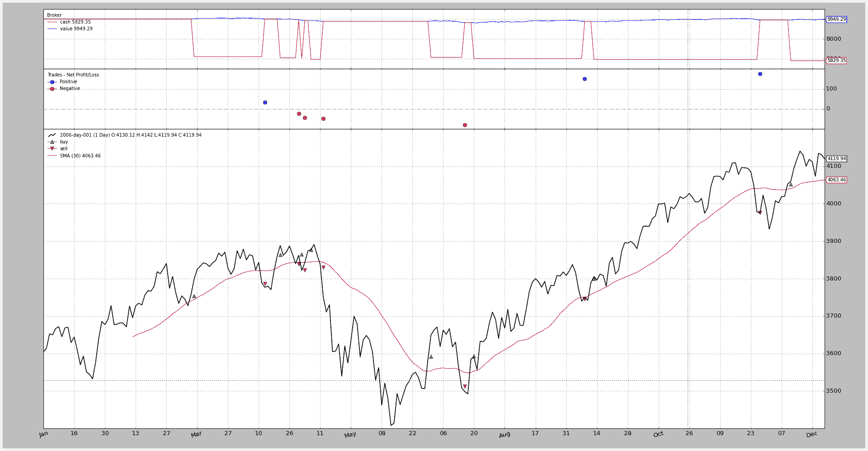Click the 'Negative' legend label
The image size is (868, 451).
pyautogui.click(x=70, y=89)
